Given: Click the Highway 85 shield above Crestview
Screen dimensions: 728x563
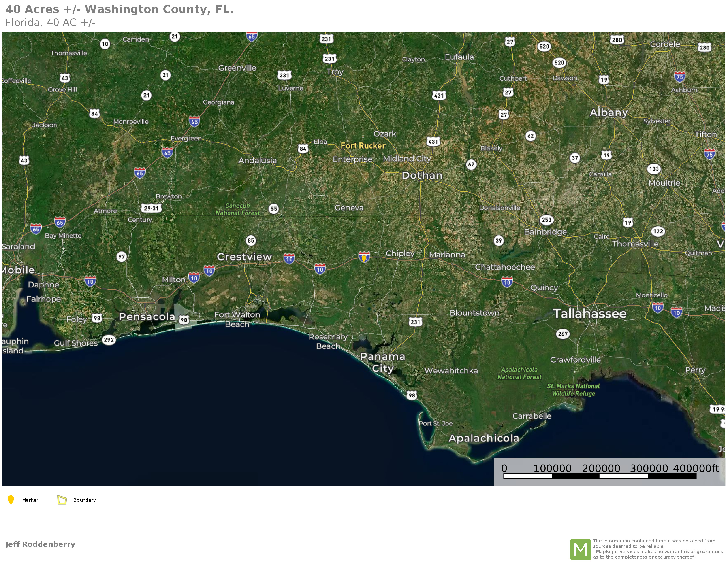Looking at the screenshot, I should tap(251, 240).
